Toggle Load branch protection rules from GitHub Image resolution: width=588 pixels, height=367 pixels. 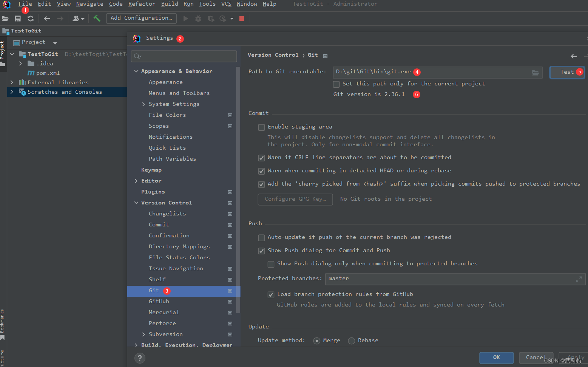271,294
